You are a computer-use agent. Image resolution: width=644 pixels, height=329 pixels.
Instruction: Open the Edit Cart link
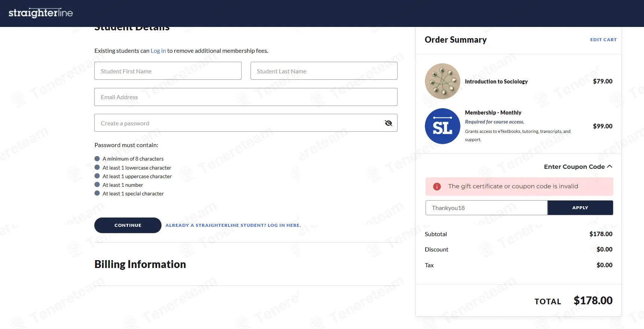coord(603,40)
